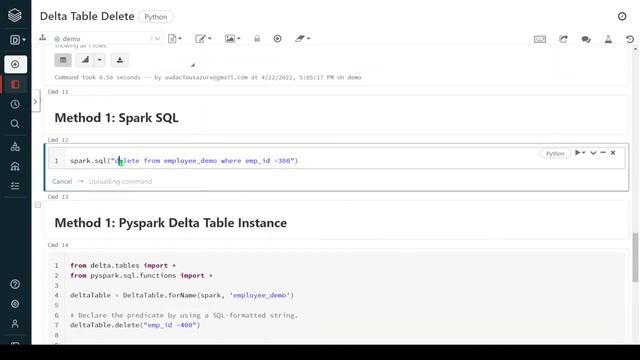The height and width of the screenshot is (360, 640).
Task: Open the Cmd 12 cell options chevron
Action: [x=593, y=153]
